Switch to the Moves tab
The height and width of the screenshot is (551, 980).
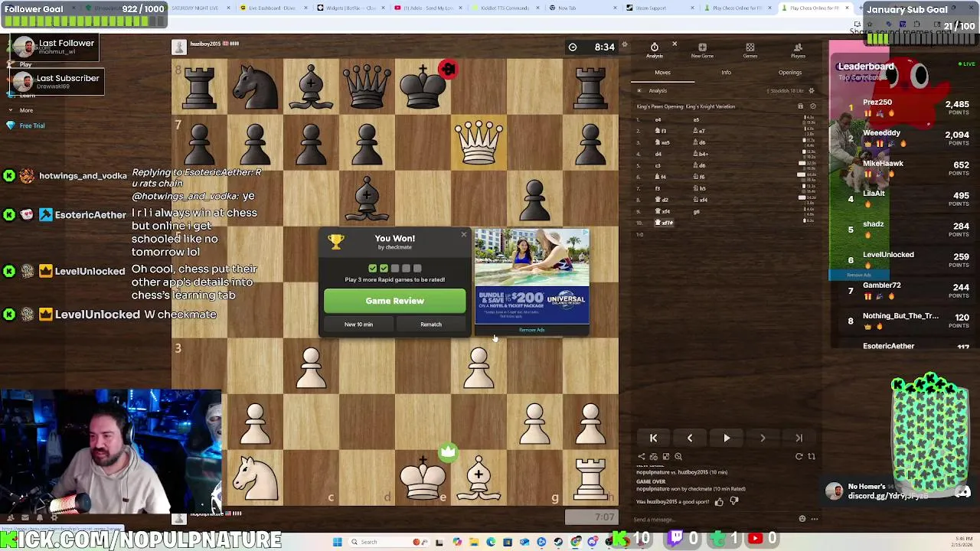coord(662,73)
